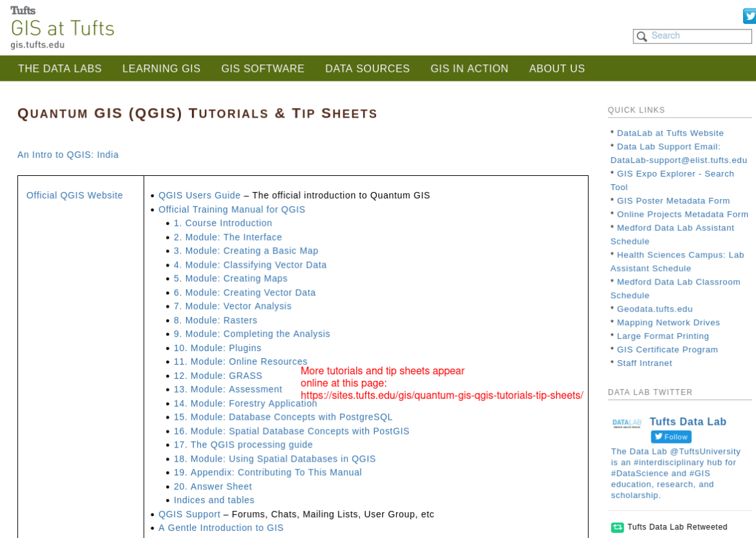Click the Tufts logo at the top

pos(23,10)
